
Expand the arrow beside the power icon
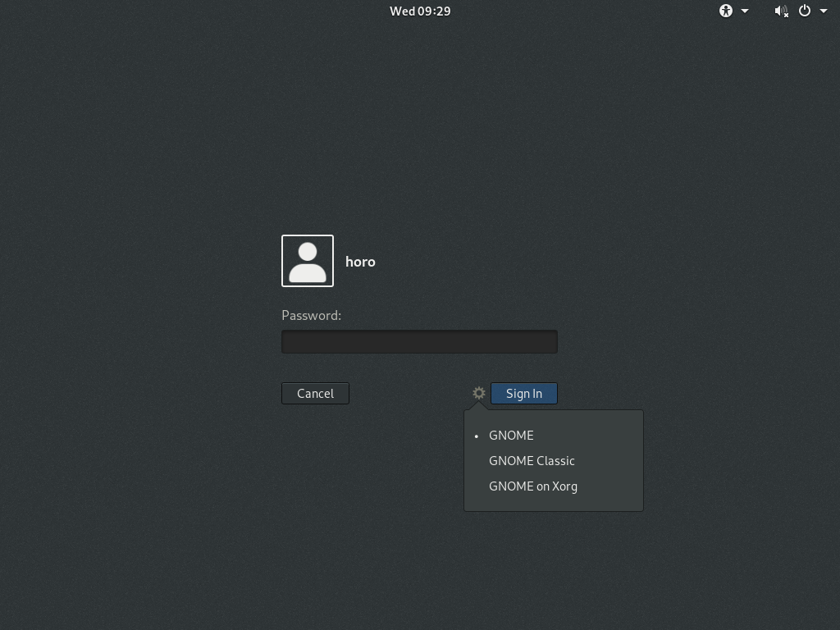tap(824, 11)
